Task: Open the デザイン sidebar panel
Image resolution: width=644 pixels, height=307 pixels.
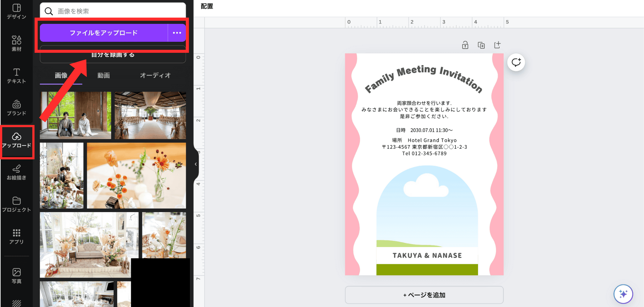Action: [x=16, y=11]
